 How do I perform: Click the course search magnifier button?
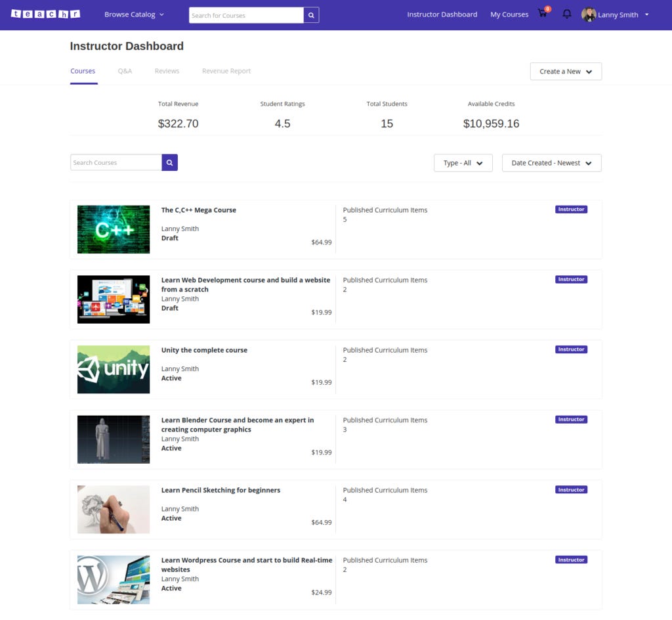click(170, 162)
